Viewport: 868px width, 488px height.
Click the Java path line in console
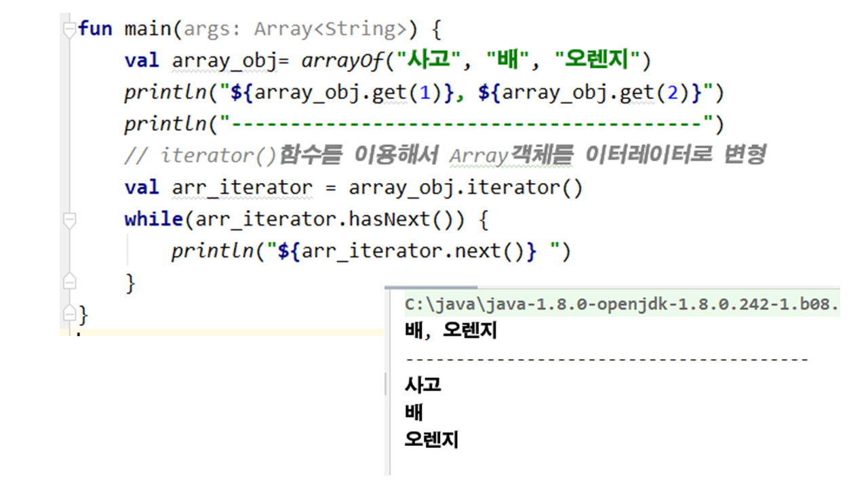621,305
